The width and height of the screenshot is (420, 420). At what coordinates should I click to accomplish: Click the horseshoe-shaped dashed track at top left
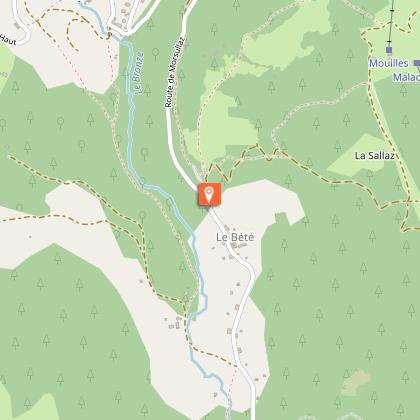click(x=82, y=32)
